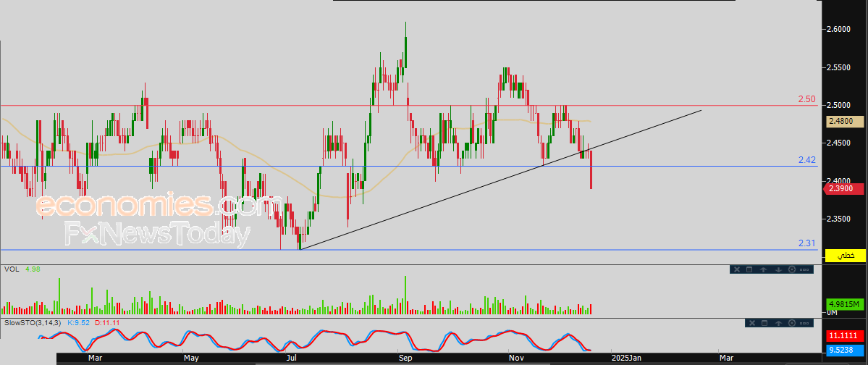The image size is (868, 365).
Task: Close the SlowSTO indicator panel
Action: [752, 323]
